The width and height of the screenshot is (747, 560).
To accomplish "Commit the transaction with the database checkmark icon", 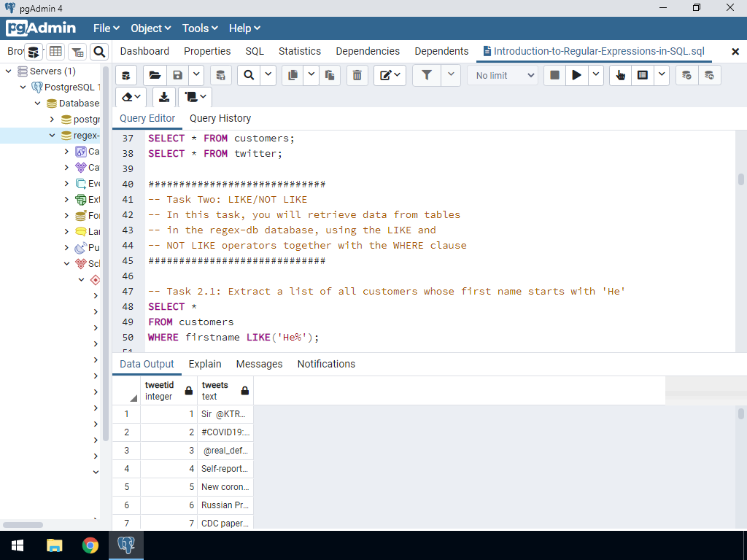I will pos(684,75).
